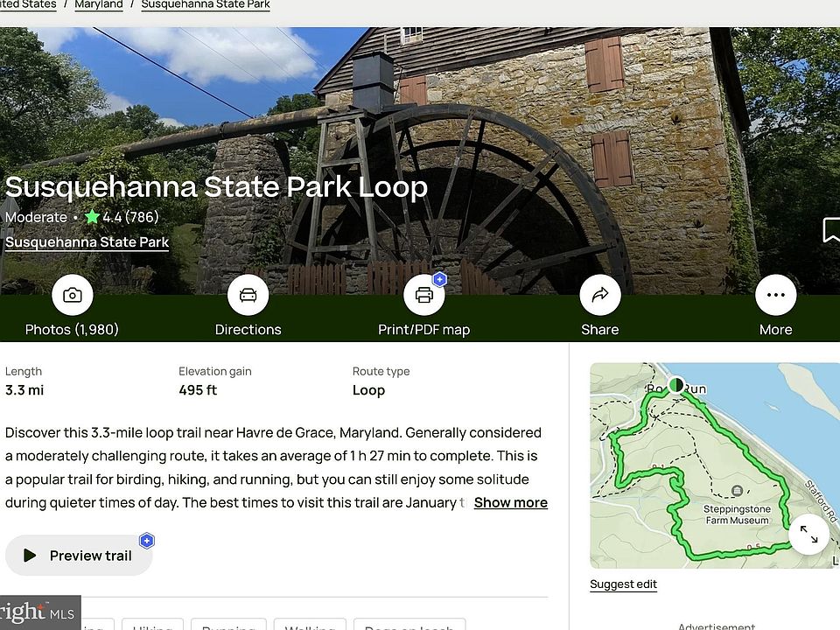Click the premium plus badge on Print/PDF map

pos(440,279)
